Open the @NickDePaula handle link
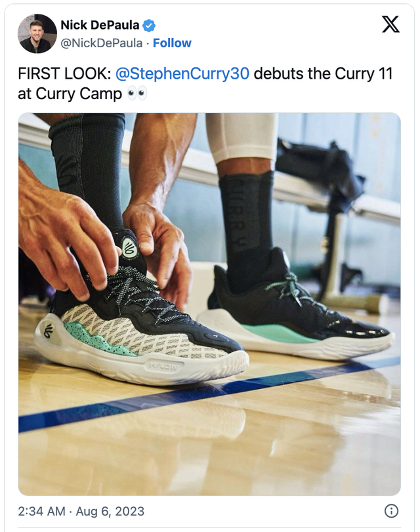 pos(101,43)
